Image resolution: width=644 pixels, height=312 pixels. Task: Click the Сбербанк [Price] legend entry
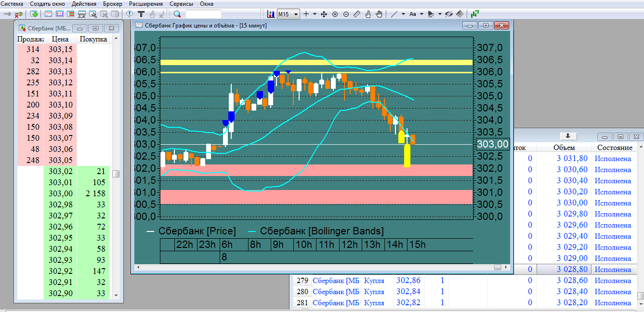click(191, 231)
